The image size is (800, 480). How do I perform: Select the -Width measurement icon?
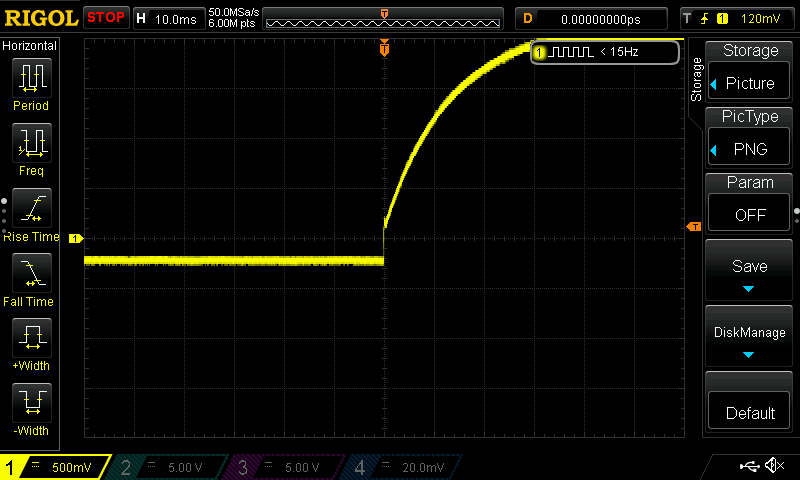coord(32,402)
